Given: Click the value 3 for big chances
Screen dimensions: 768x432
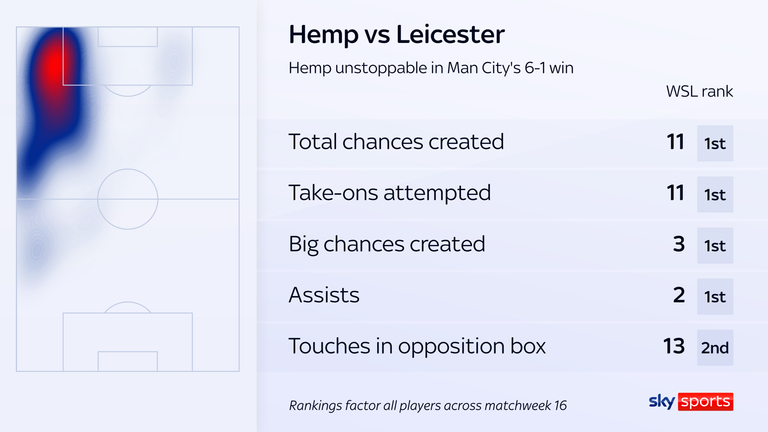Looking at the screenshot, I should pos(677,244).
